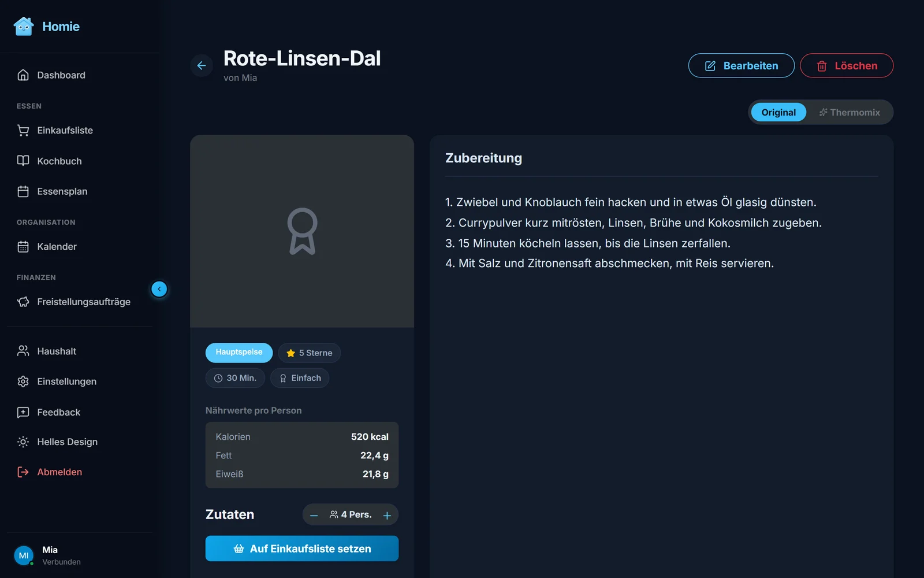Click the Rote-Linsen-Dal title
The image size is (924, 578).
pyautogui.click(x=302, y=58)
